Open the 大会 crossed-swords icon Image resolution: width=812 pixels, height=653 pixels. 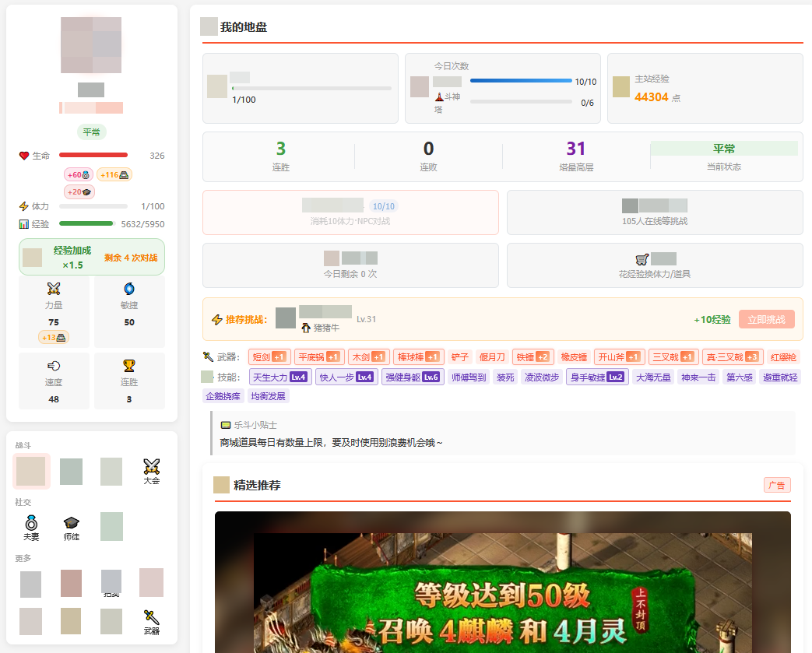tap(152, 469)
